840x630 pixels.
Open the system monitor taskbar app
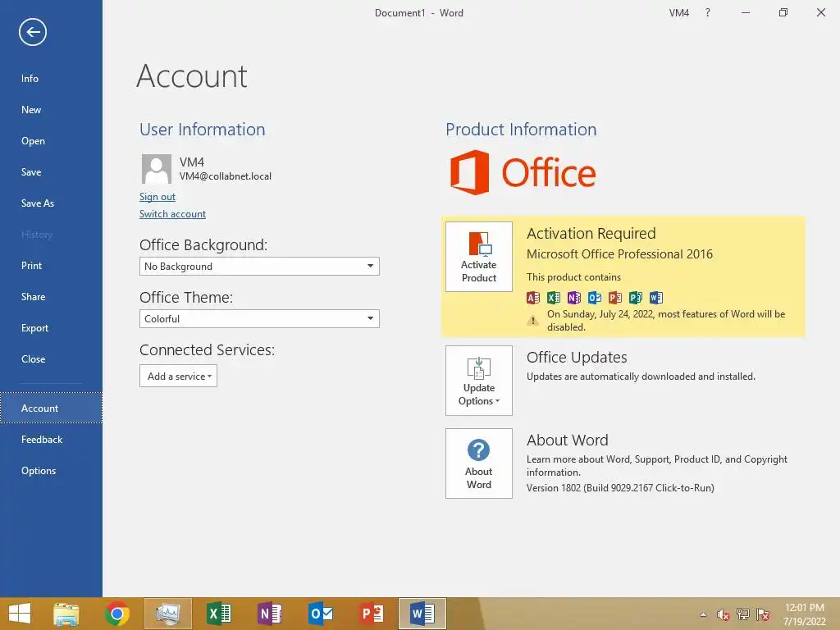click(x=167, y=614)
